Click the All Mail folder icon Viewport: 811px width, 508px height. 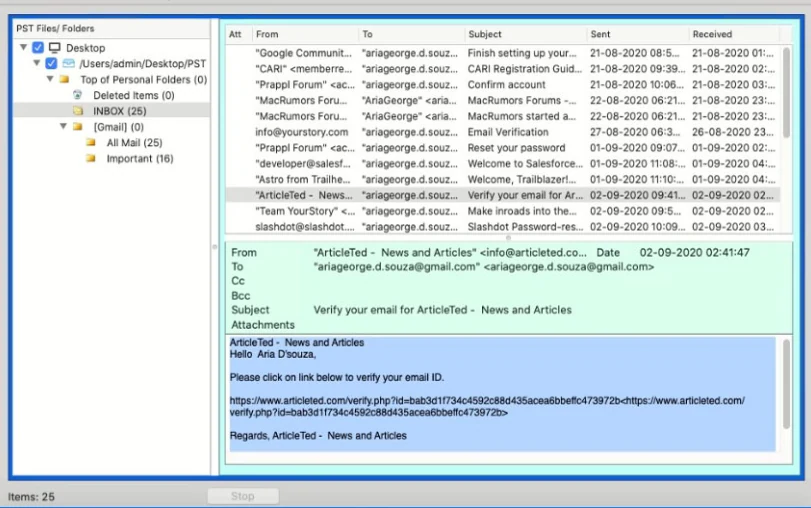point(91,142)
